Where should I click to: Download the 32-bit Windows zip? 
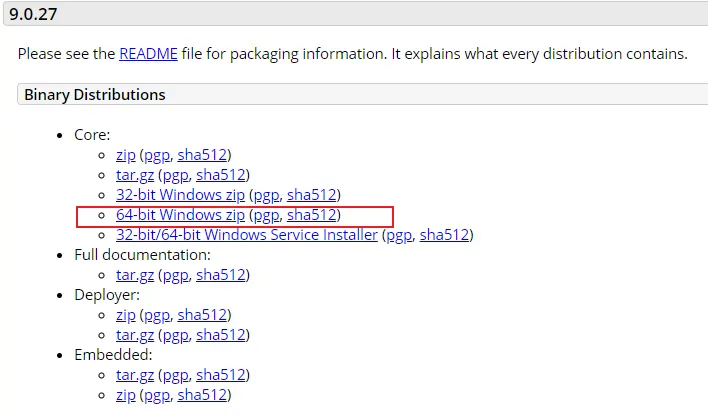(x=180, y=195)
